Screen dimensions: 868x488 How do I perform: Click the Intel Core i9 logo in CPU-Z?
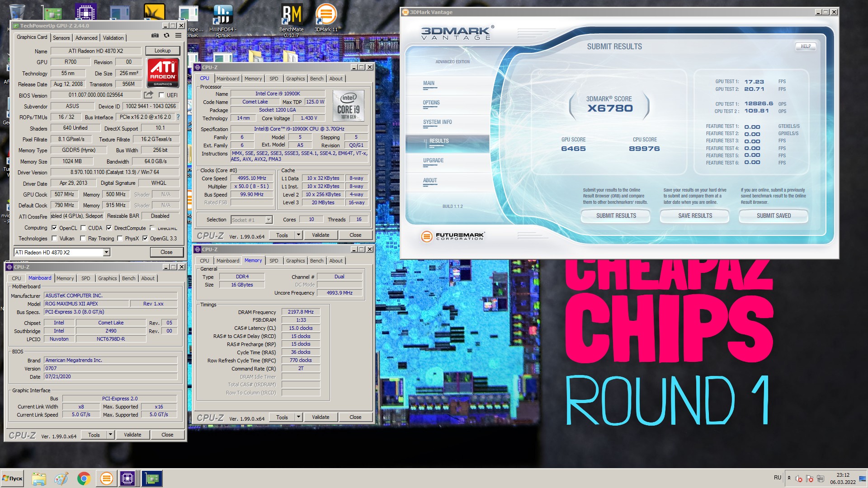348,105
